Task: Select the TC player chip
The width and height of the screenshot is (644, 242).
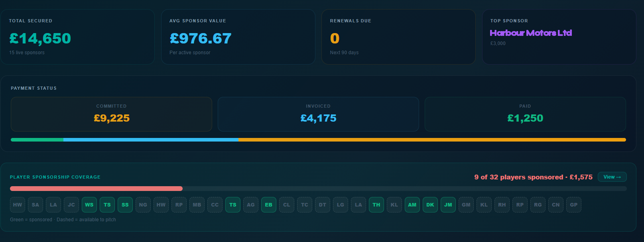Action: [x=305, y=205]
